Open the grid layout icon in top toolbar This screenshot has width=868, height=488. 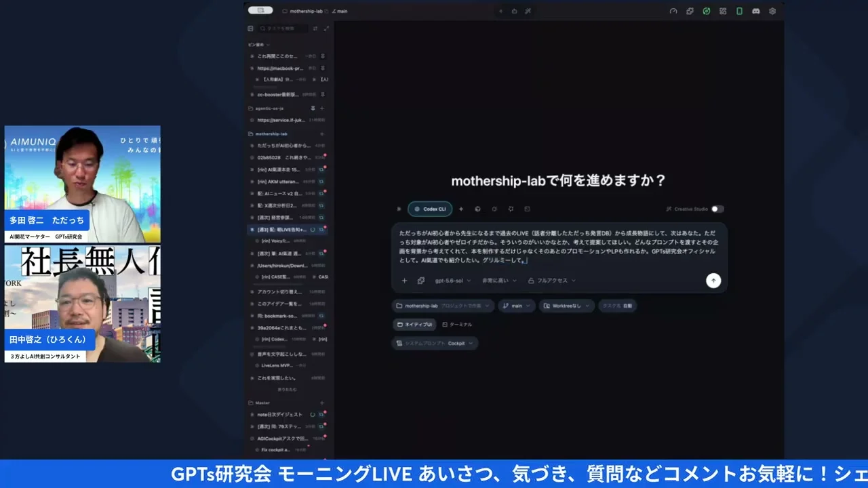723,12
